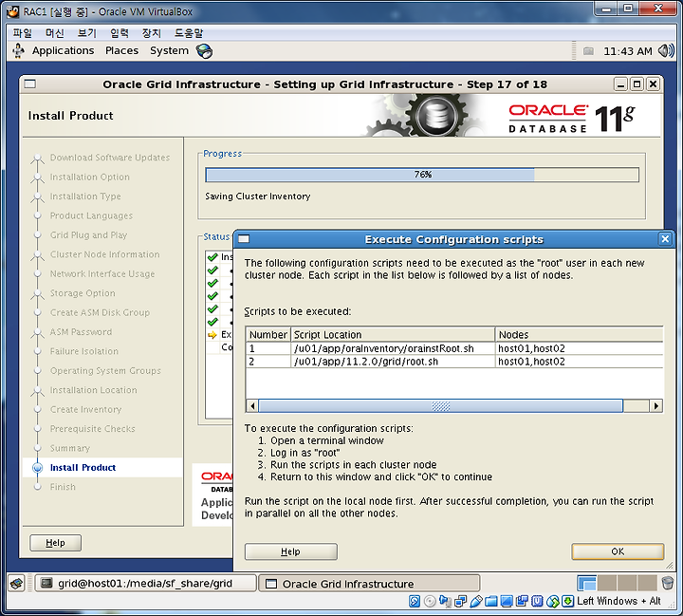This screenshot has height=616, width=683.
Task: Click the VirtualBox hard disk activity icon
Action: tap(415, 601)
